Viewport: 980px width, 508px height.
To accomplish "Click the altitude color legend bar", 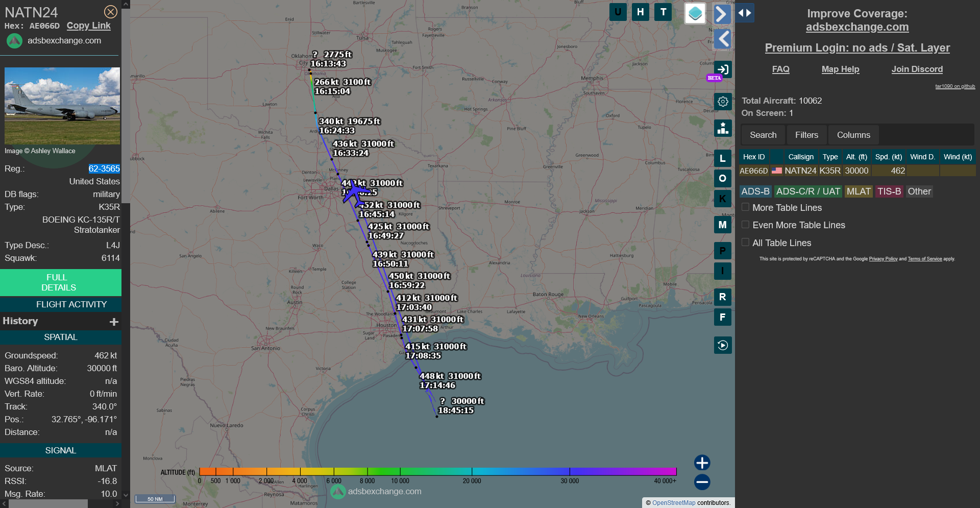I will tap(437, 471).
